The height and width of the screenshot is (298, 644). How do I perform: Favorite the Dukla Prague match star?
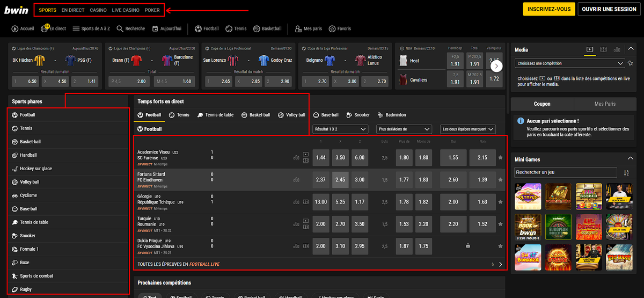point(501,246)
